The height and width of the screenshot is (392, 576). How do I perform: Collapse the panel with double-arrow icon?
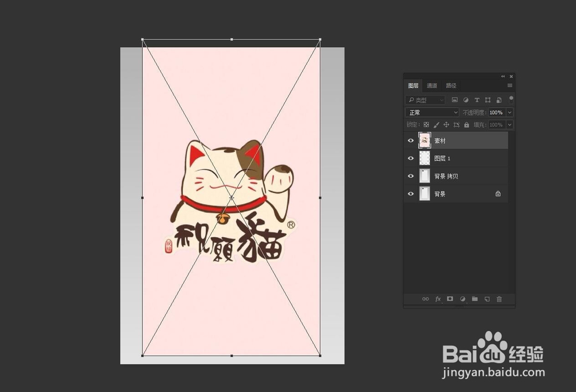pos(503,77)
